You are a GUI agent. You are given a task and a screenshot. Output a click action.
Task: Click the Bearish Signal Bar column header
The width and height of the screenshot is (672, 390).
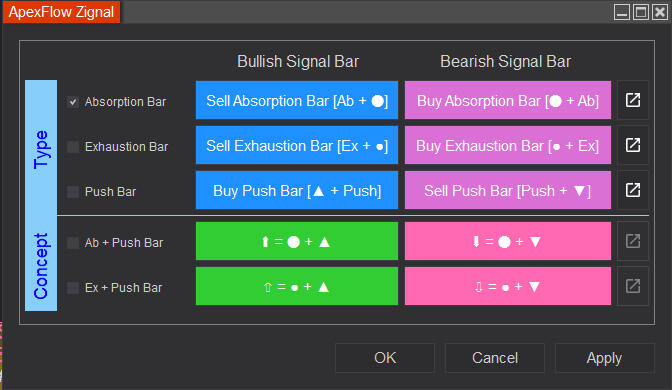pos(506,61)
